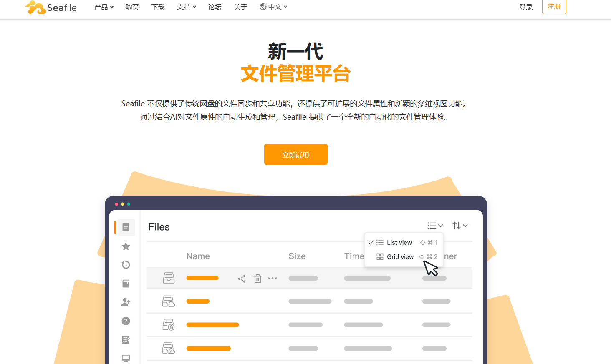
Task: Click the view mode list dropdown icon
Action: (435, 226)
